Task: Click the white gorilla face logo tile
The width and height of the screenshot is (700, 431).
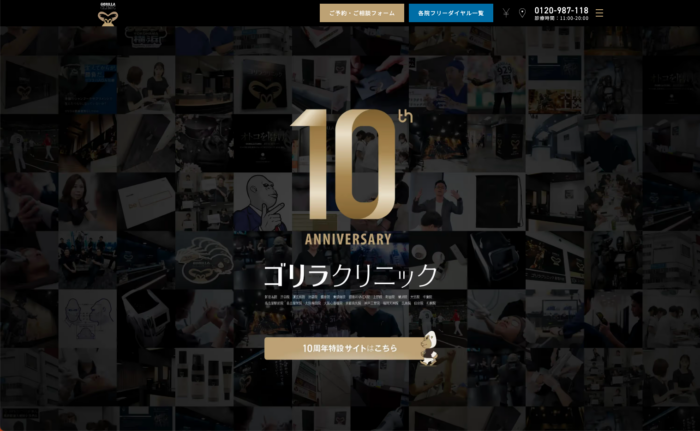Action: coord(204,260)
